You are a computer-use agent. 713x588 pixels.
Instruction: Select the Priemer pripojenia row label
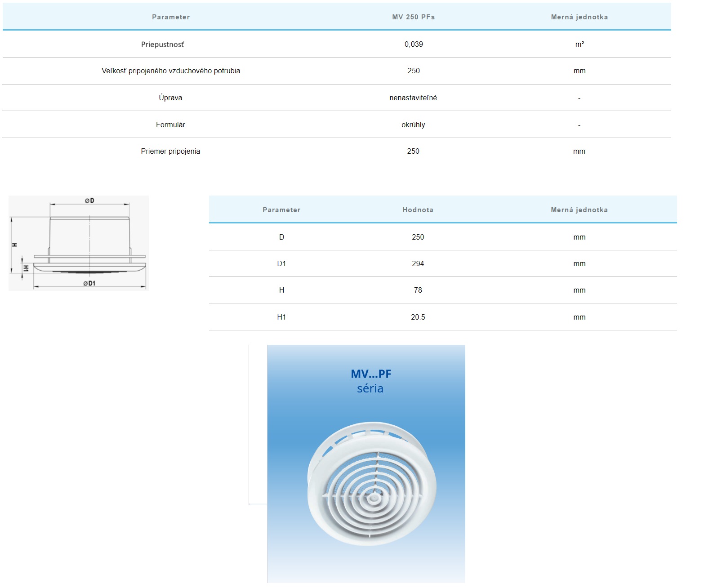pyautogui.click(x=170, y=151)
